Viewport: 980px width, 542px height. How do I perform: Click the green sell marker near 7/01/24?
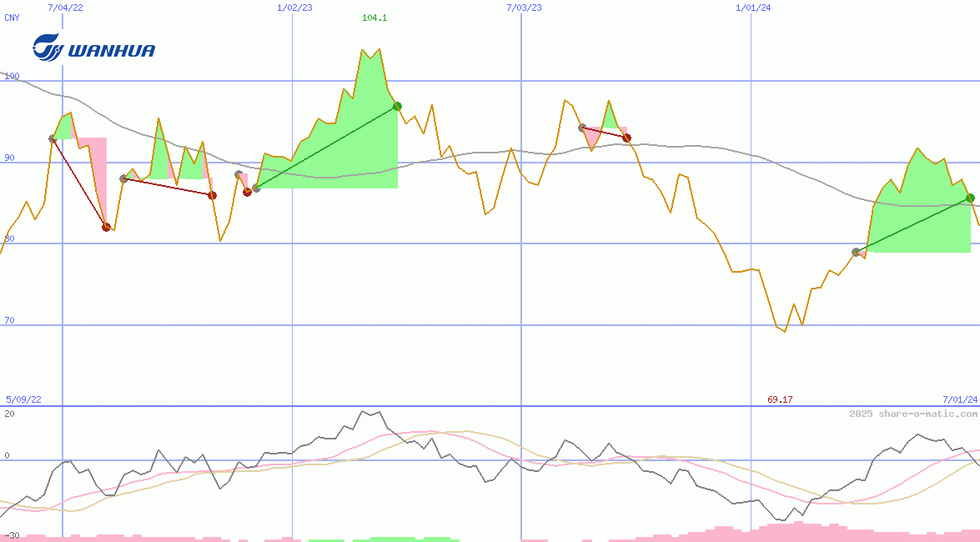coord(970,198)
